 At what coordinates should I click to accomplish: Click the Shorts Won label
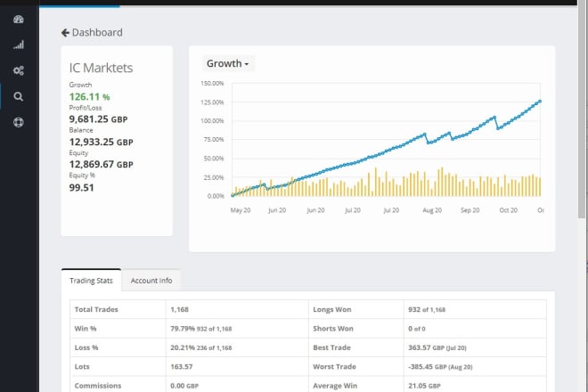(333, 329)
